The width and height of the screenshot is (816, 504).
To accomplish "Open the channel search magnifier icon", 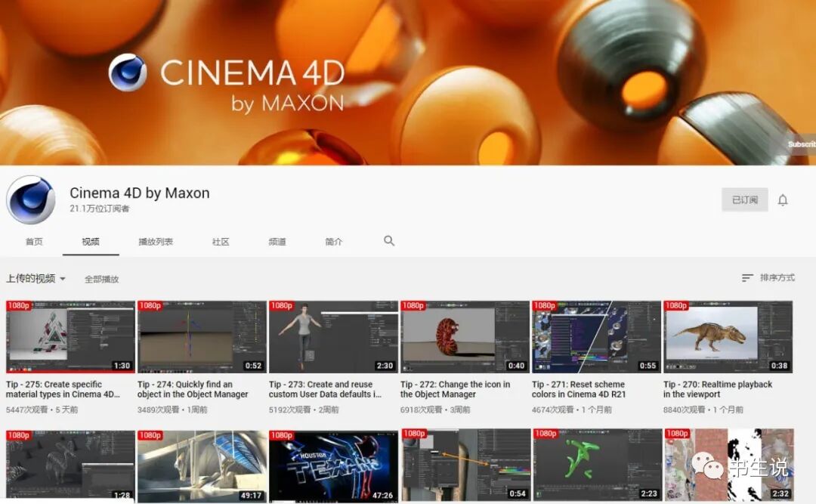I will click(388, 240).
